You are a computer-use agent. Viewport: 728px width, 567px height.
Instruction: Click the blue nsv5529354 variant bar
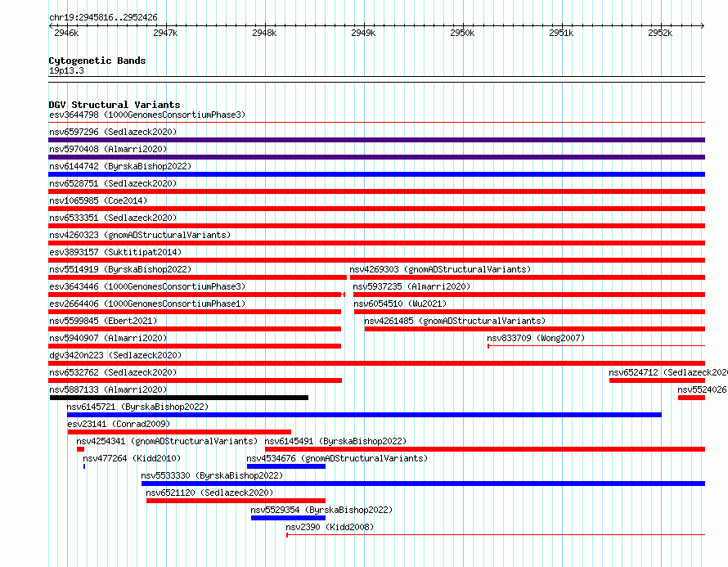point(288,518)
